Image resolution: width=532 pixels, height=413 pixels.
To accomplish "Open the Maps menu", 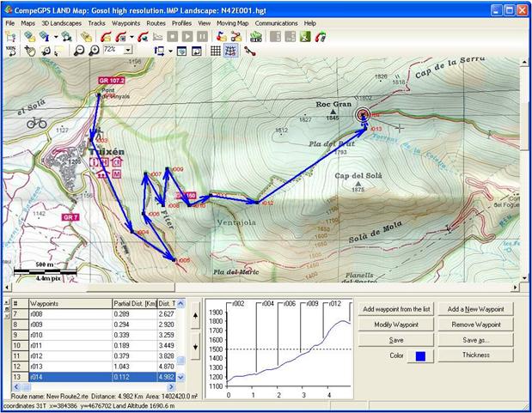I will tap(28, 23).
